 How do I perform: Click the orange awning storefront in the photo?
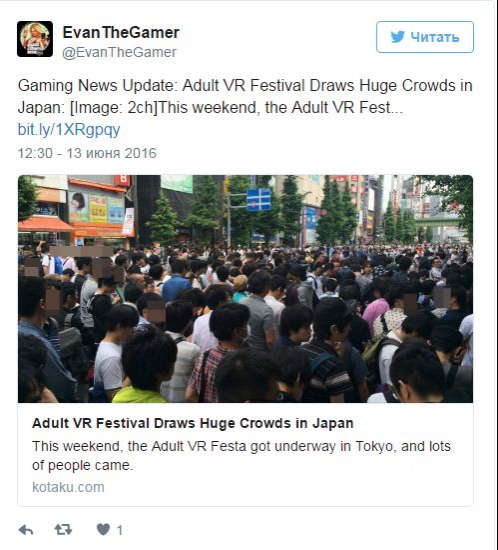pyautogui.click(x=46, y=225)
